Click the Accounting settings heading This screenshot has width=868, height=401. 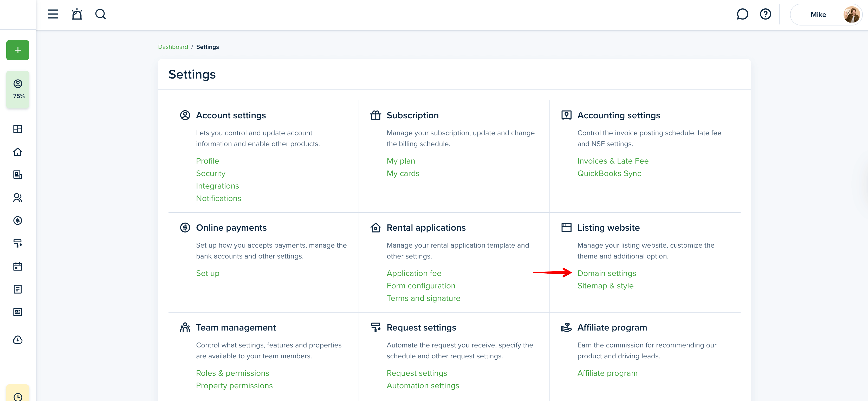tap(619, 115)
